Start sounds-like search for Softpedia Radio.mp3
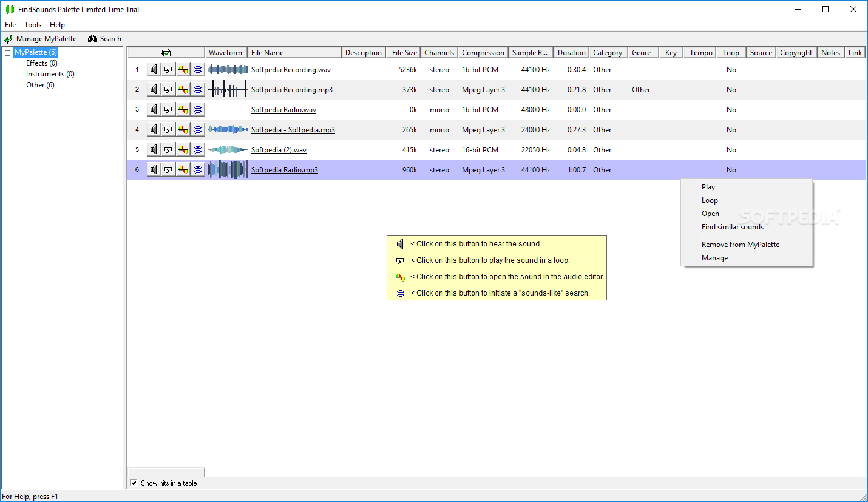This screenshot has height=502, width=868. pos(197,170)
